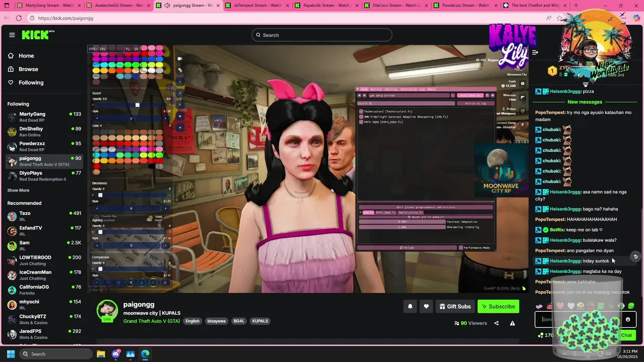Click the English tag

pos(192,321)
